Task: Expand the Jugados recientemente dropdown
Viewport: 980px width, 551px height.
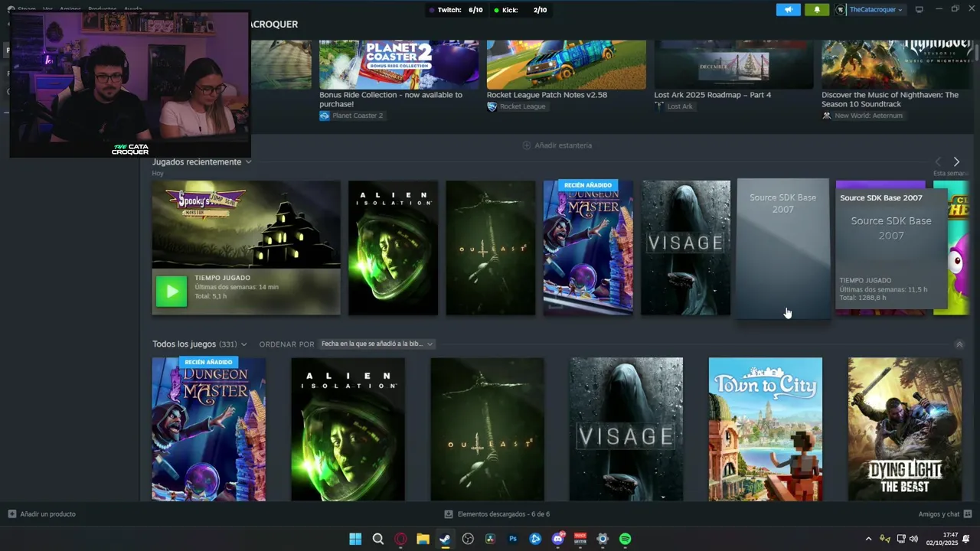Action: (248, 162)
